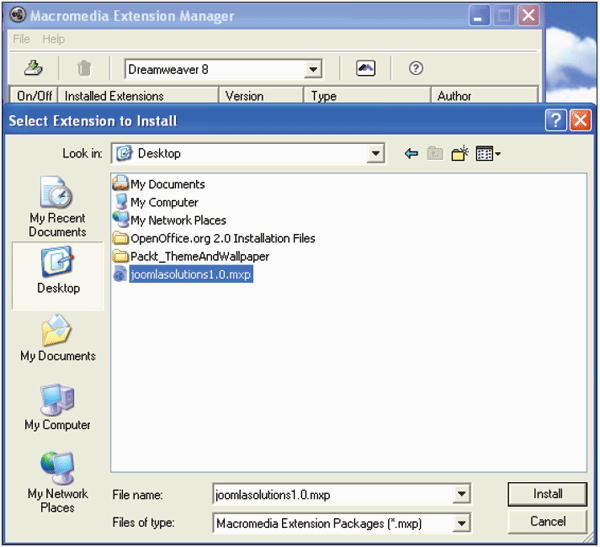This screenshot has height=547, width=600.
Task: Expand the Files of type dropdown
Action: click(461, 523)
